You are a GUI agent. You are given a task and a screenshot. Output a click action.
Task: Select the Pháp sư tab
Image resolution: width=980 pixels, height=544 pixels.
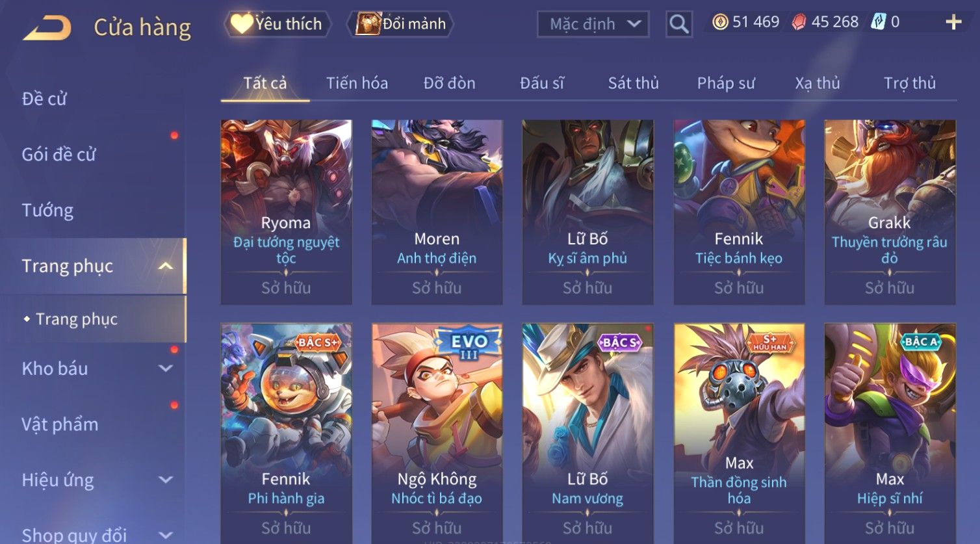coord(726,83)
